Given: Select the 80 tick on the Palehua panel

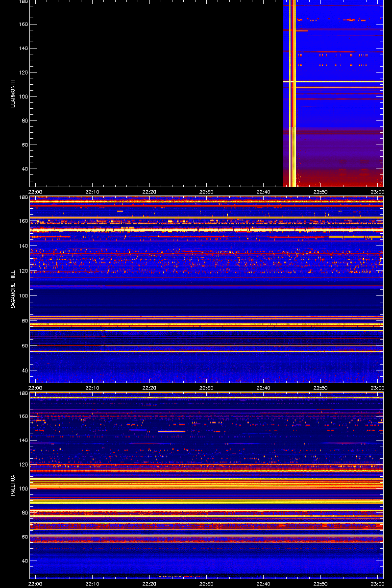Looking at the screenshot, I should (x=24, y=513).
